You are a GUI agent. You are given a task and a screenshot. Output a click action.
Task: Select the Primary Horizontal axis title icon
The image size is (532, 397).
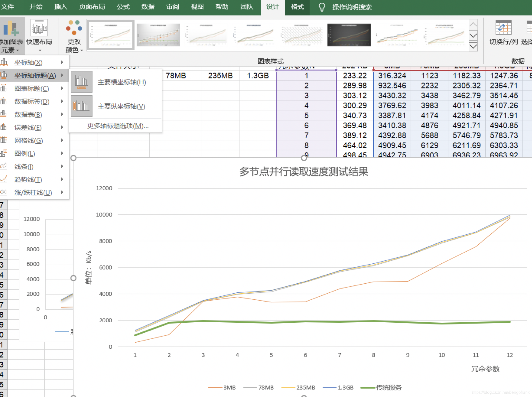(x=82, y=82)
